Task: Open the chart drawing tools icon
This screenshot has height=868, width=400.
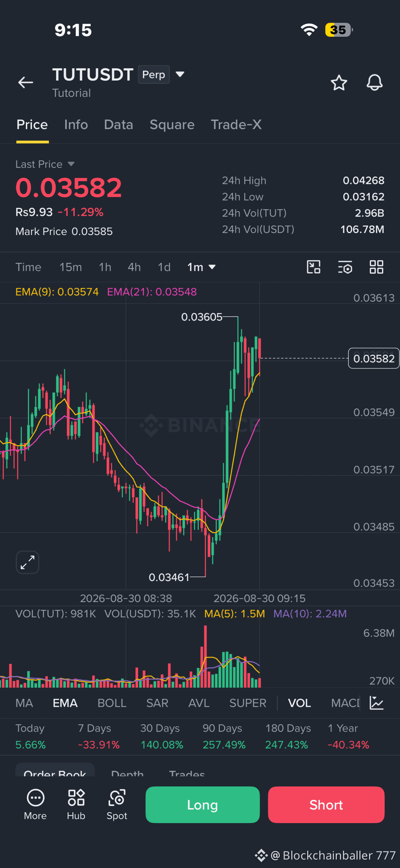Action: coord(314,267)
